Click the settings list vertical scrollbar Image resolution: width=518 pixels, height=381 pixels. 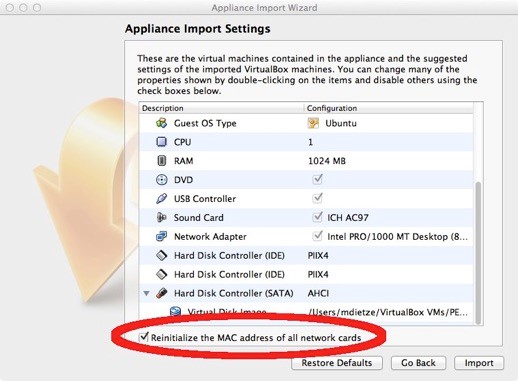coord(478,213)
